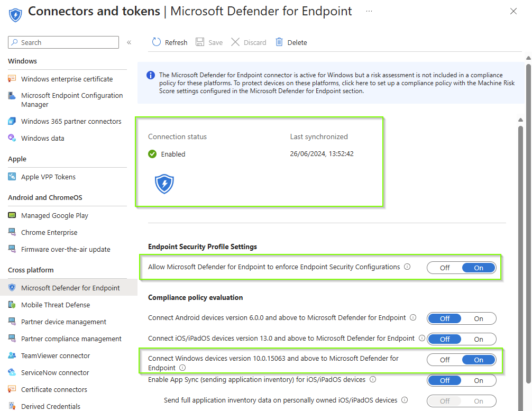Click info icon beside personally owned iOS/iPadOS
The width and height of the screenshot is (532, 411).
[x=405, y=400]
